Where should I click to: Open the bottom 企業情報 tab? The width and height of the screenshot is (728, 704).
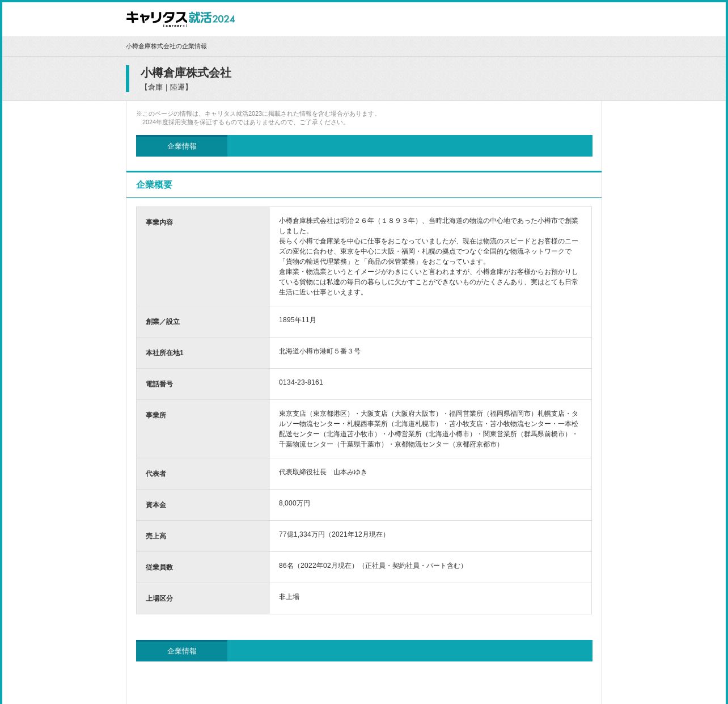[x=181, y=651]
